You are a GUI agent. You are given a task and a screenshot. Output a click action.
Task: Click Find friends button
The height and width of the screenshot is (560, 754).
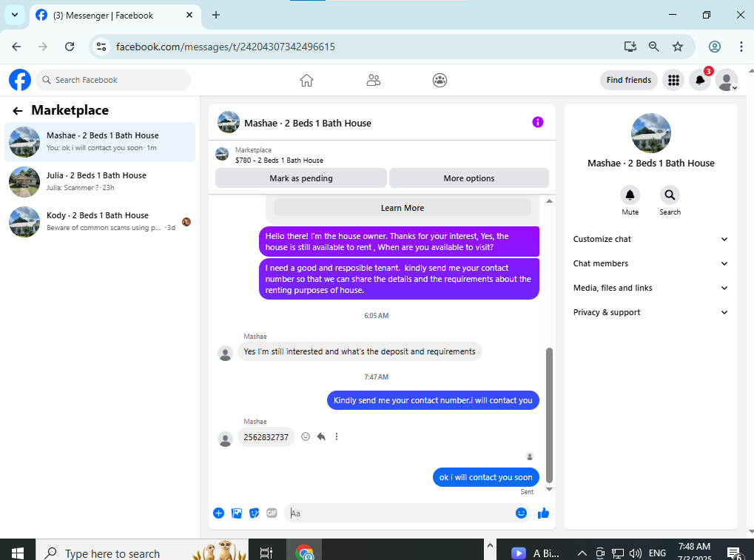[628, 81]
